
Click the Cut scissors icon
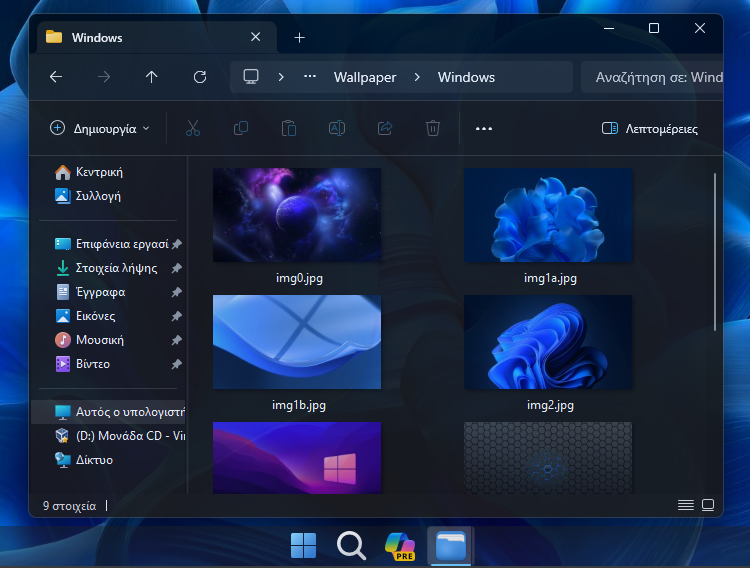click(x=193, y=128)
